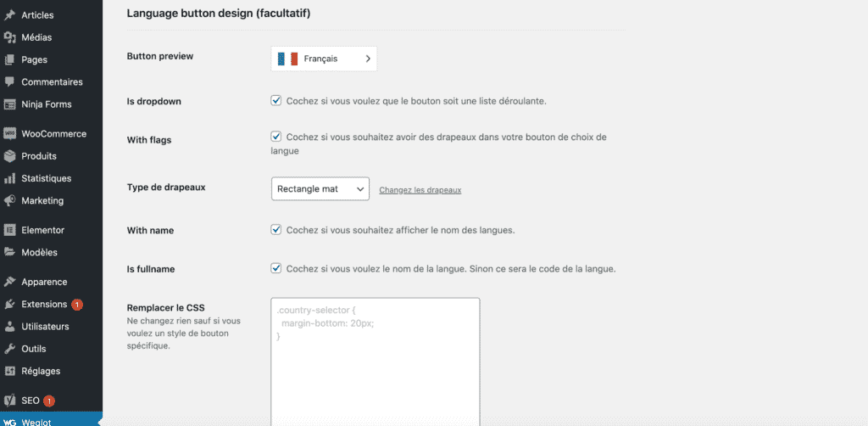The image size is (868, 426).
Task: Click the Produits box icon
Action: 9,156
